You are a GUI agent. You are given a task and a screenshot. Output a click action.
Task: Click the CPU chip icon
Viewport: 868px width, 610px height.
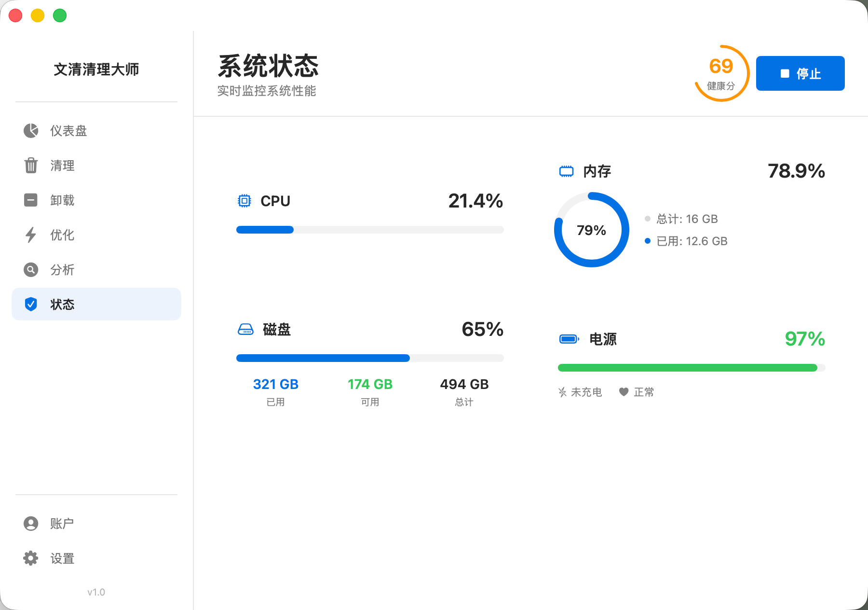coord(244,201)
